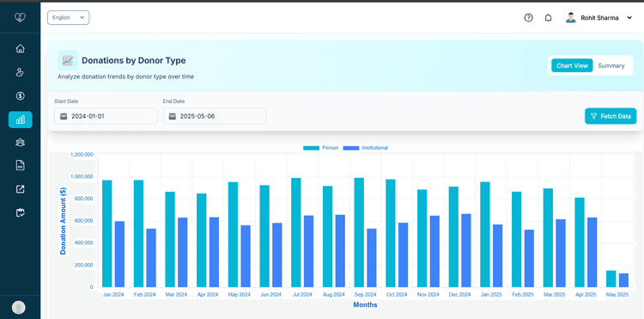The image size is (644, 319).
Task: Click the Months axis title
Action: point(365,305)
